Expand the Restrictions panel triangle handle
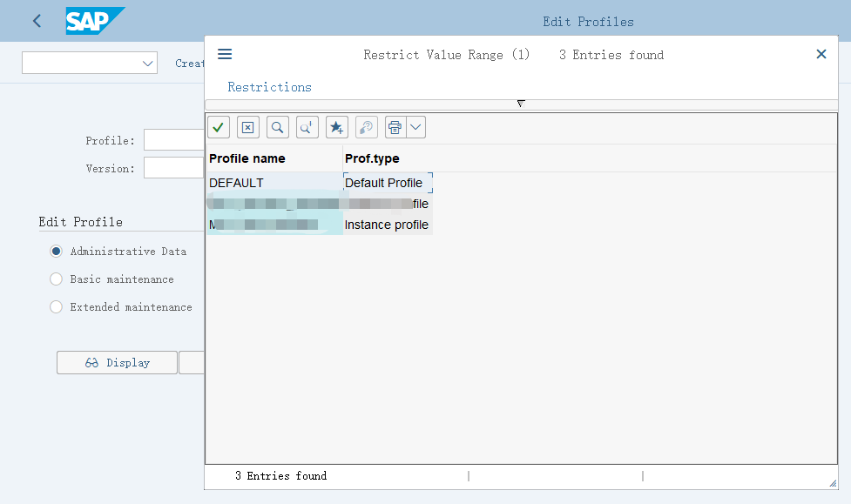 [x=521, y=104]
